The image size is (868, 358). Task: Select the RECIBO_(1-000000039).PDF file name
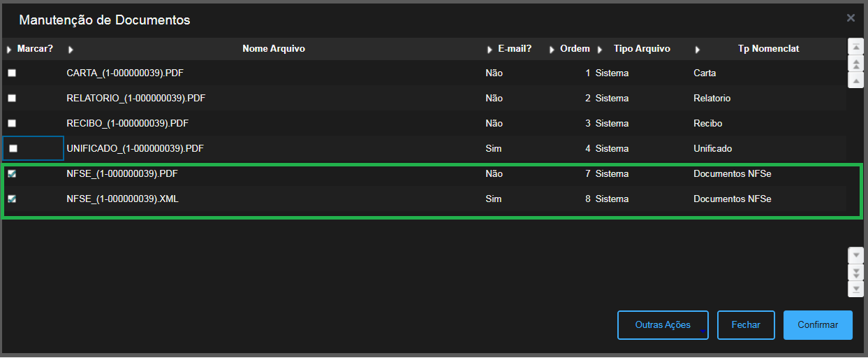[128, 124]
